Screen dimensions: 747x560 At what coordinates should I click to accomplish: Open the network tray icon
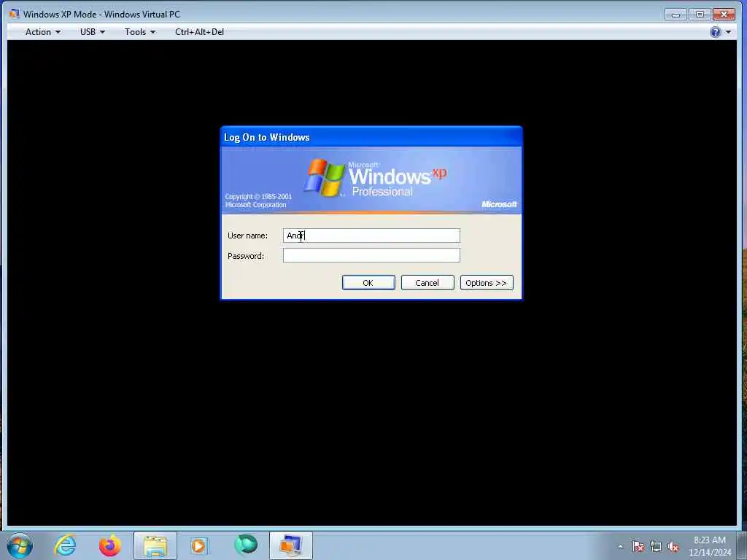pyautogui.click(x=656, y=547)
